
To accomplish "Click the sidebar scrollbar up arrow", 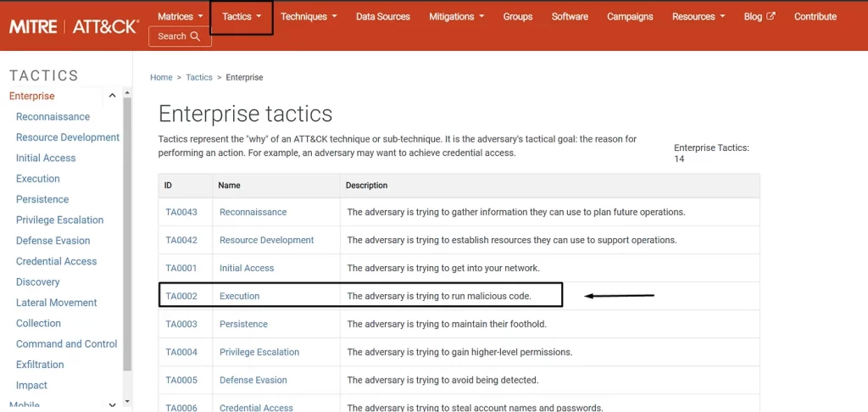I will (x=127, y=92).
